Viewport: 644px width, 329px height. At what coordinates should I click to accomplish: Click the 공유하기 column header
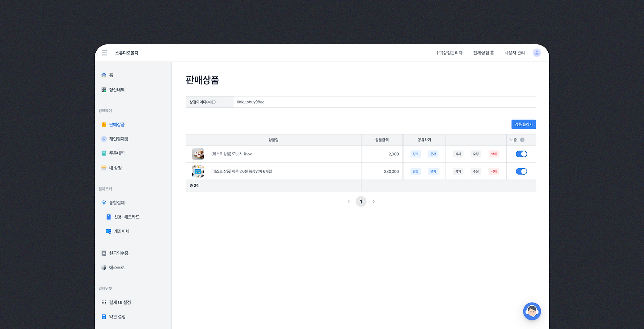tap(424, 140)
